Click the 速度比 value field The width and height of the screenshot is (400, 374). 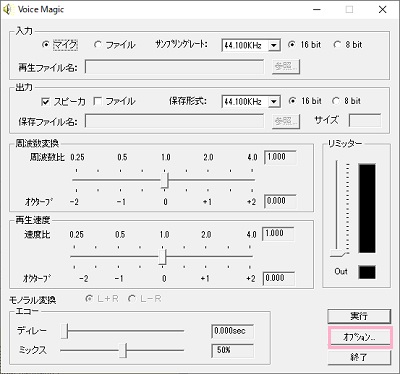click(x=278, y=234)
